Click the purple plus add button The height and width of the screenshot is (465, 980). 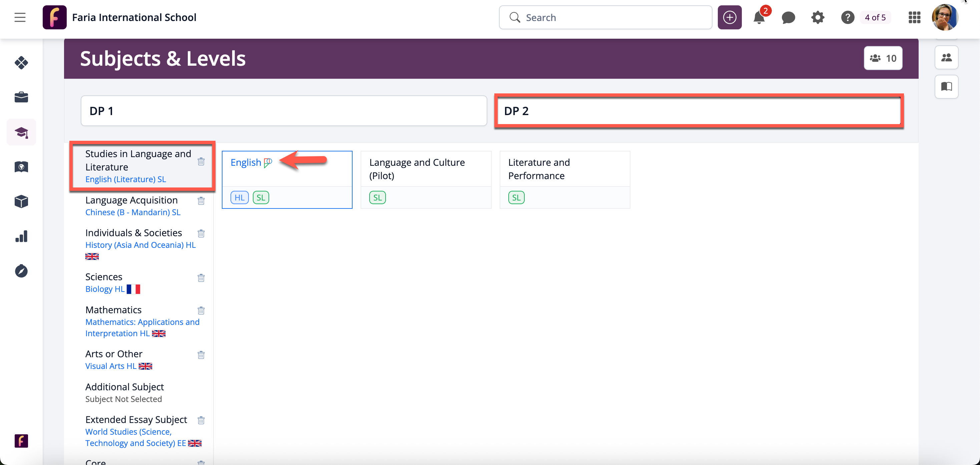(x=729, y=17)
